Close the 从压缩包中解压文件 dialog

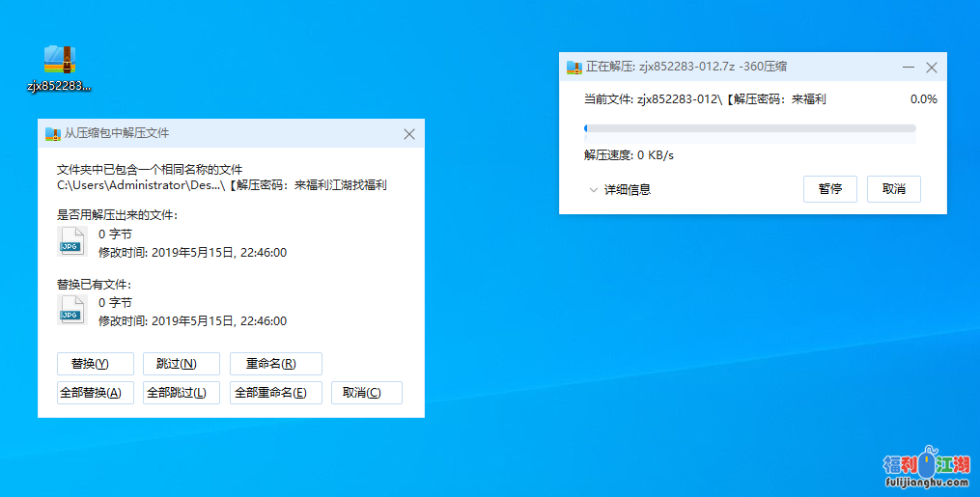pyautogui.click(x=408, y=134)
